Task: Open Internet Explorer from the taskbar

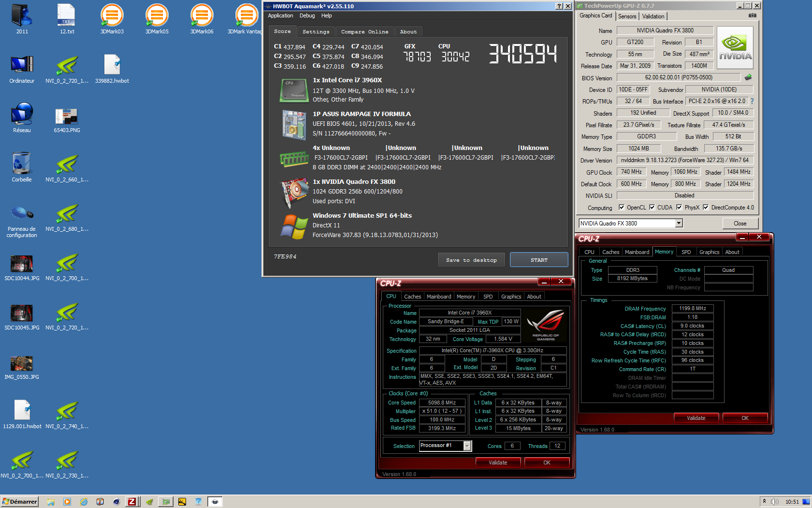Action: 84,502
